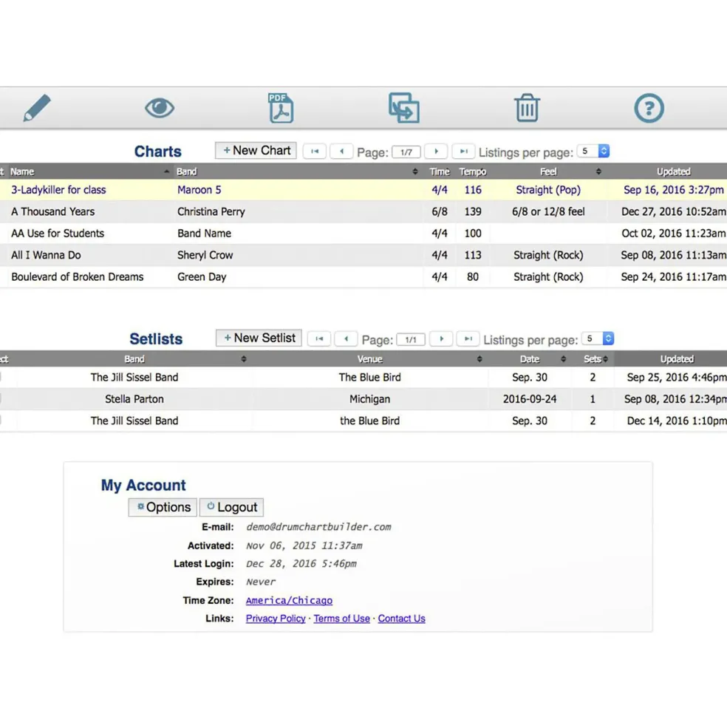Open the America/Chicago time zone link

(x=289, y=601)
